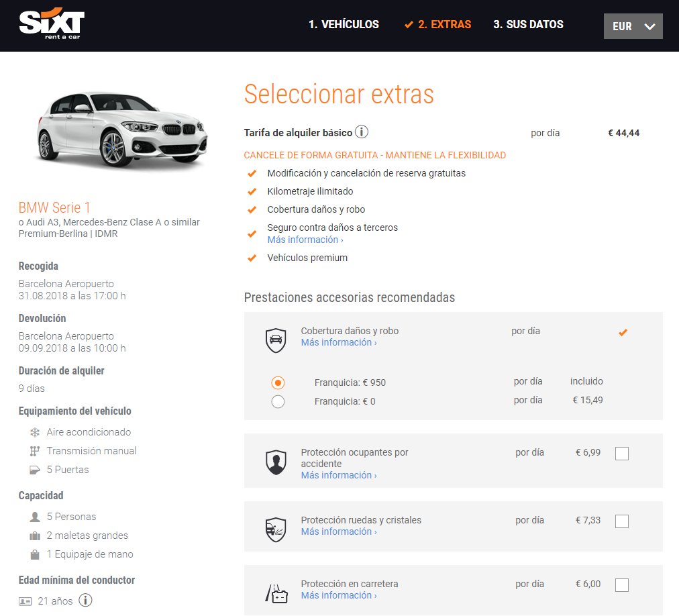Click the BMW Serie 1 vehicle title
The width and height of the screenshot is (679, 616).
click(54, 207)
